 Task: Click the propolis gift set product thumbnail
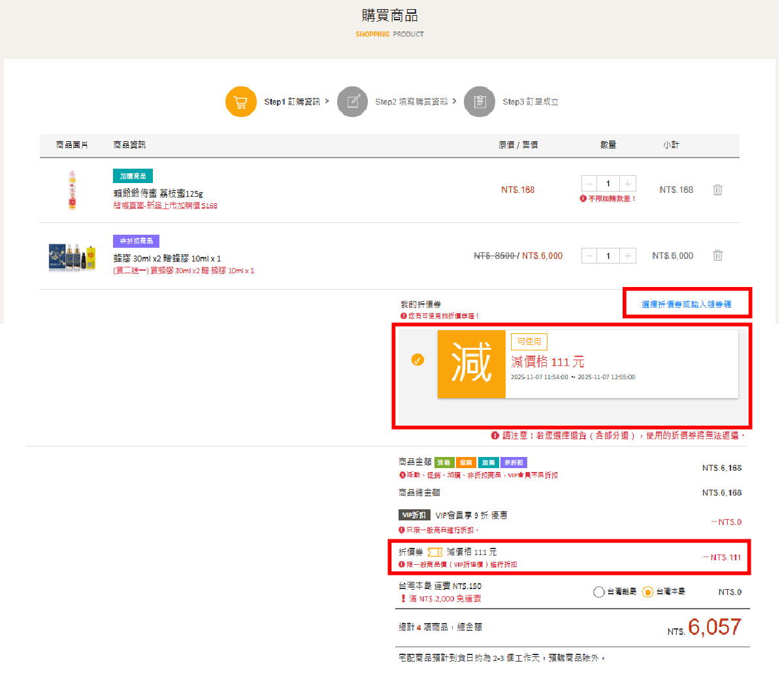pyautogui.click(x=72, y=256)
